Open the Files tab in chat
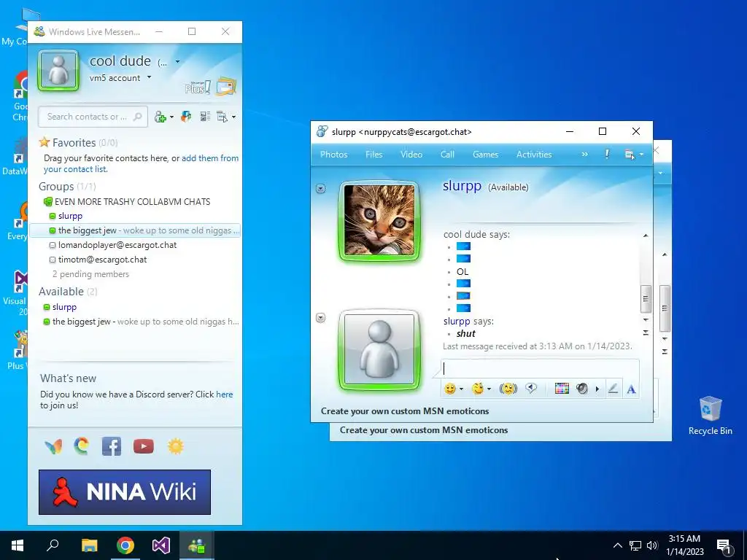 click(x=374, y=155)
